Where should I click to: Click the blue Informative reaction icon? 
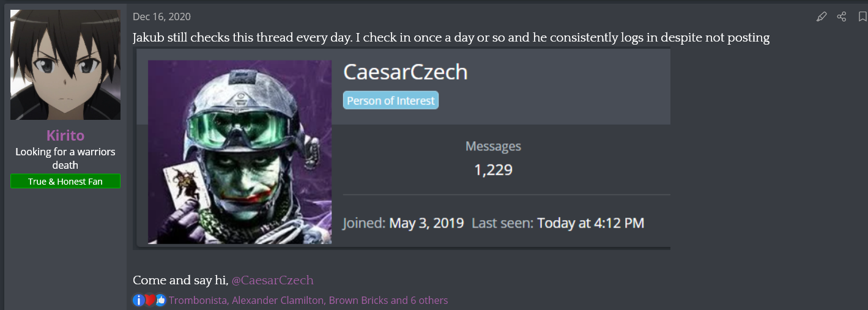click(x=139, y=300)
